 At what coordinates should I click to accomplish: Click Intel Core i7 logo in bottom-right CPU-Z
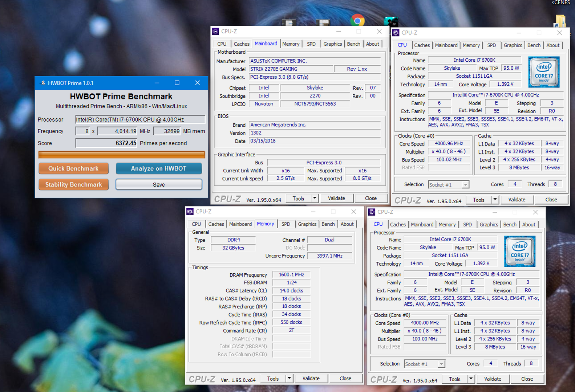click(x=520, y=251)
